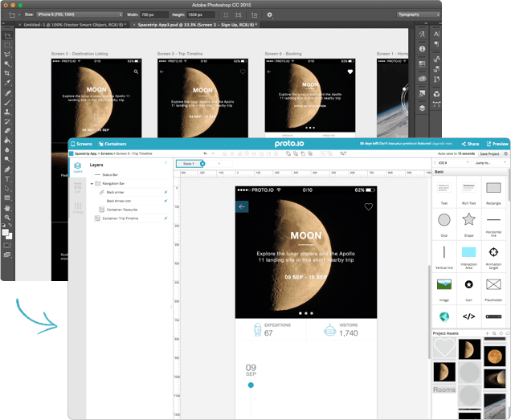This screenshot has width=511, height=420.
Task: Select the Type tool in Photoshop
Action: (x=7, y=179)
